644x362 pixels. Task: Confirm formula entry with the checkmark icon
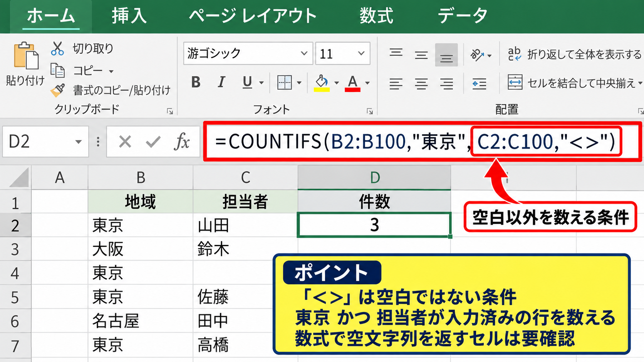[x=153, y=142]
